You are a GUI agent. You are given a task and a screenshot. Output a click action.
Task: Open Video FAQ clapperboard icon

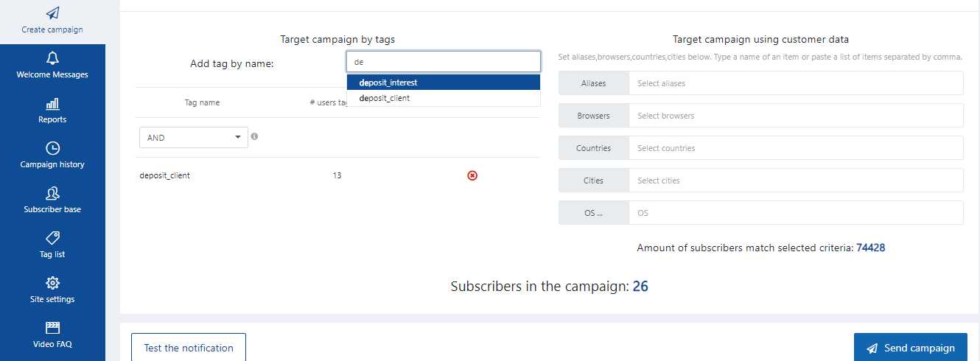(52, 328)
